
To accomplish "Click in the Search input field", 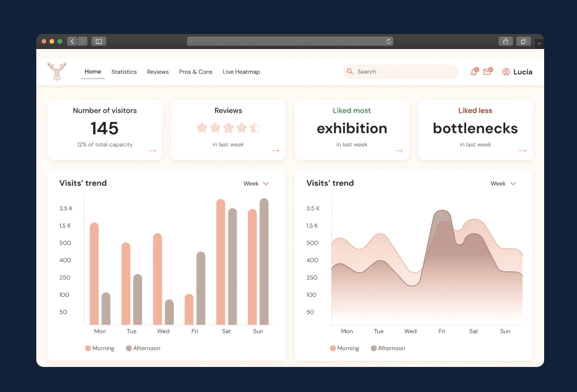I will (401, 72).
